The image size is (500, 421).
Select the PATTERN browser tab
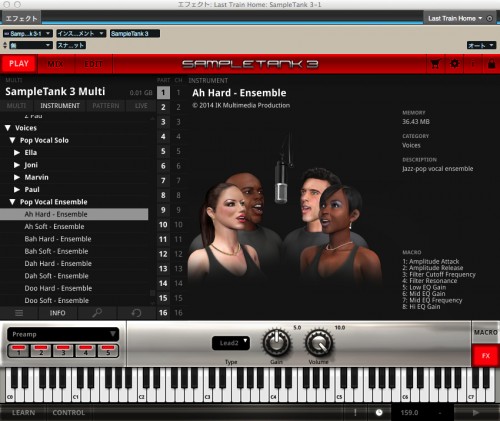106,106
